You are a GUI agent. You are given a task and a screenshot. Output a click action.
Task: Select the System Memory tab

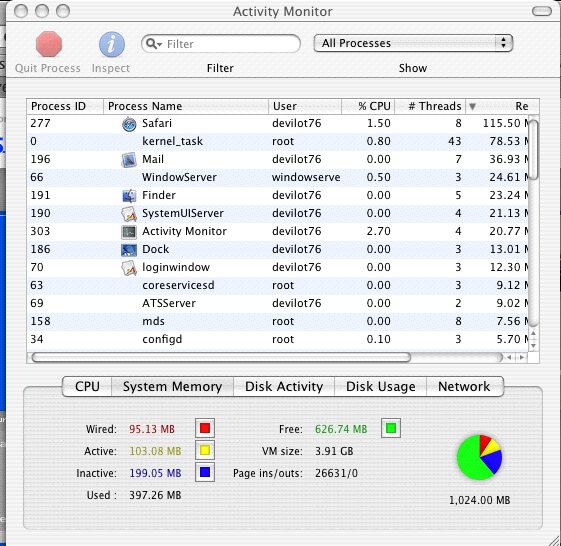coord(172,386)
